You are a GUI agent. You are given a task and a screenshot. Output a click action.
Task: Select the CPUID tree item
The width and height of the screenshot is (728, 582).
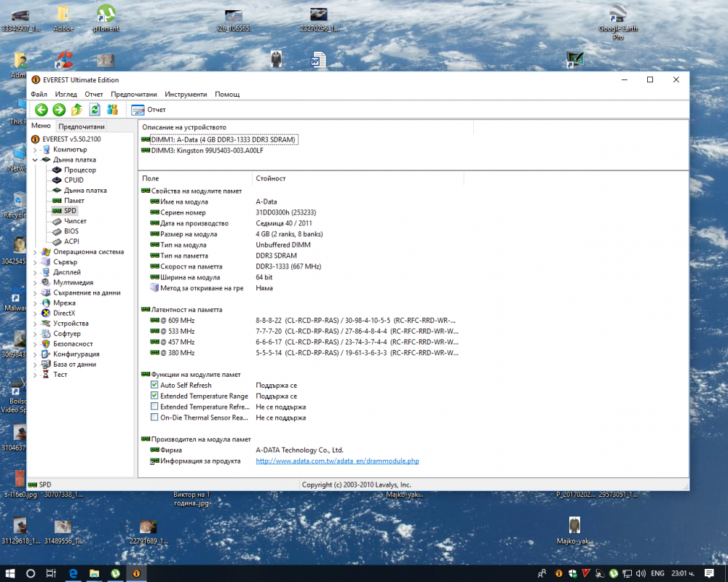click(74, 180)
